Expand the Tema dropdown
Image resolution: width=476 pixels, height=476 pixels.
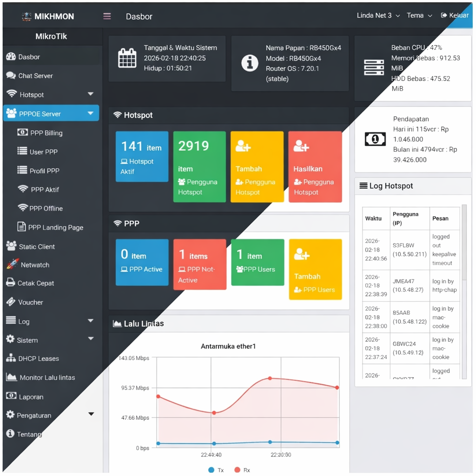418,15
